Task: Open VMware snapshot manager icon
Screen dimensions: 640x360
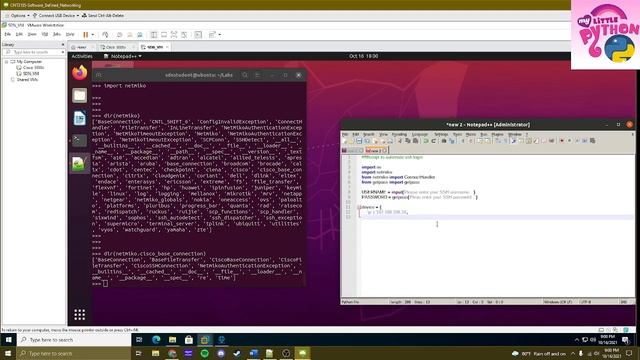Action: click(x=140, y=35)
